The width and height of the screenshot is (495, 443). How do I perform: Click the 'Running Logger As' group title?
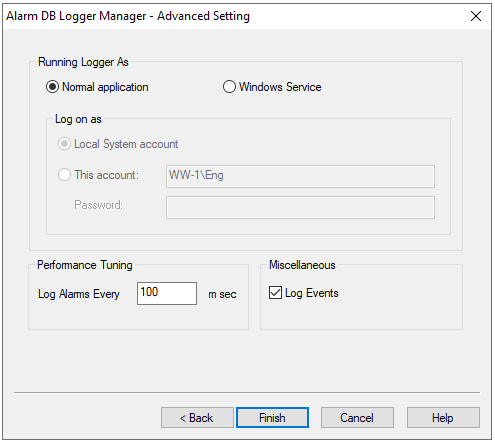pyautogui.click(x=83, y=62)
